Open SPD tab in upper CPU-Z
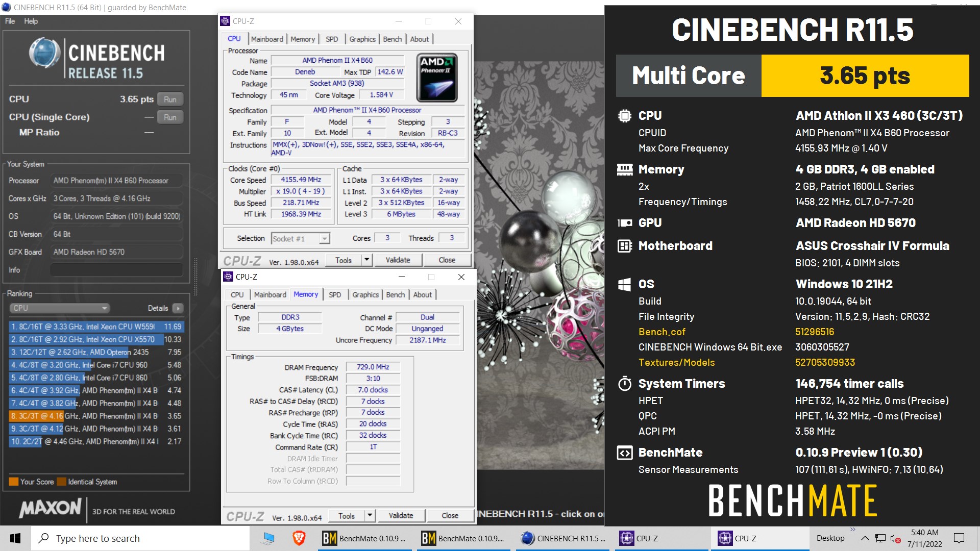The height and width of the screenshot is (551, 980). (x=332, y=39)
